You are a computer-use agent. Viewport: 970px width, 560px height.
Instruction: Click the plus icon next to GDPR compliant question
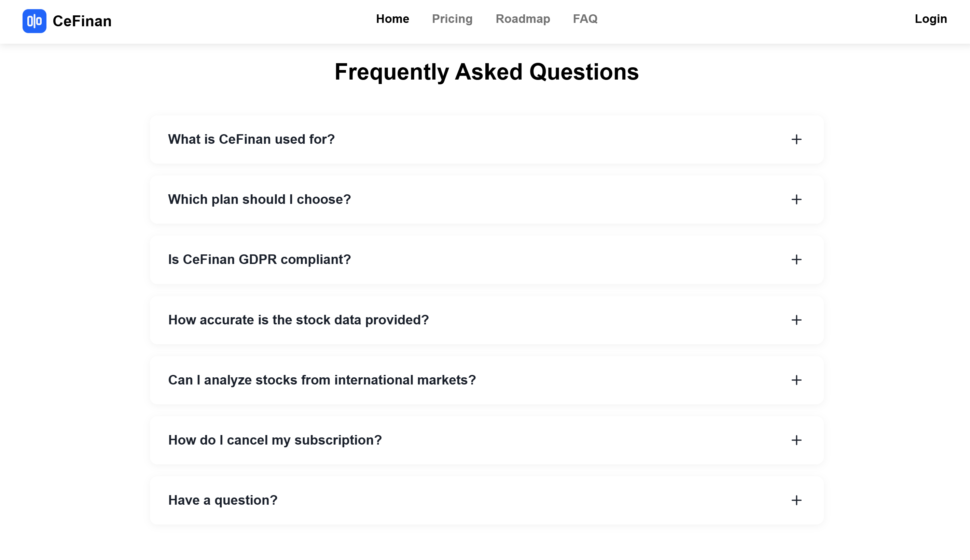pos(796,260)
